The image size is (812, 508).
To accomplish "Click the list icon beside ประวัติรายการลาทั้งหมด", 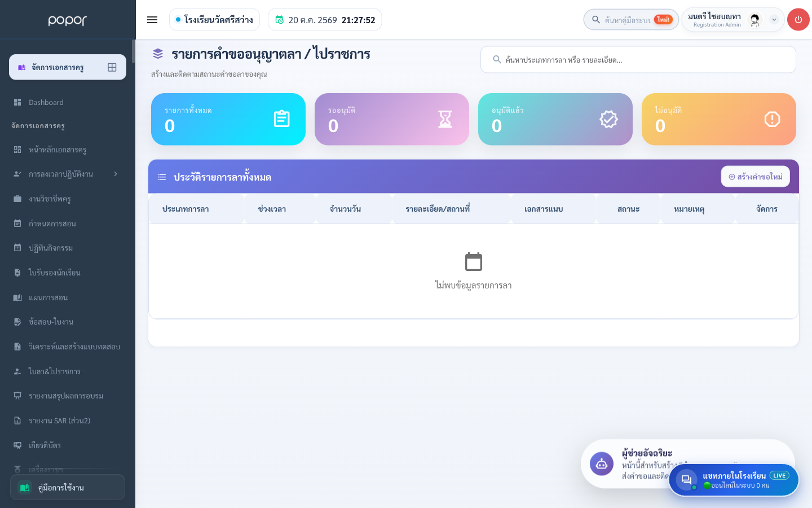I will pos(162,177).
